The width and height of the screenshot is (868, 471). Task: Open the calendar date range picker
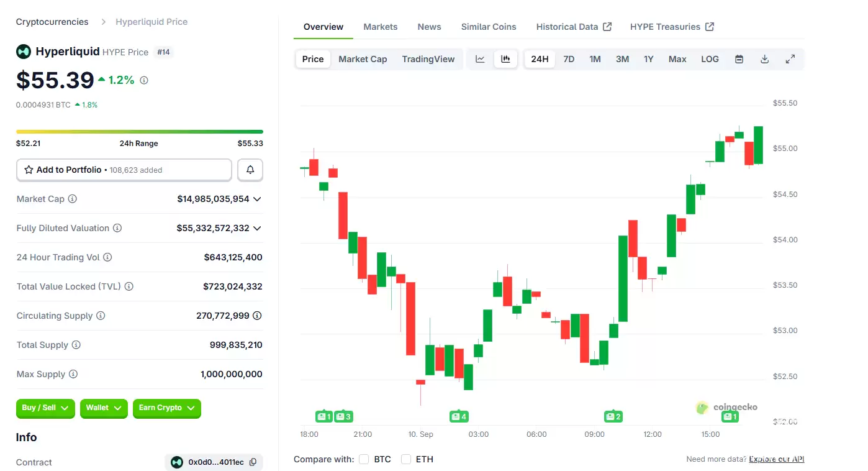pos(739,59)
